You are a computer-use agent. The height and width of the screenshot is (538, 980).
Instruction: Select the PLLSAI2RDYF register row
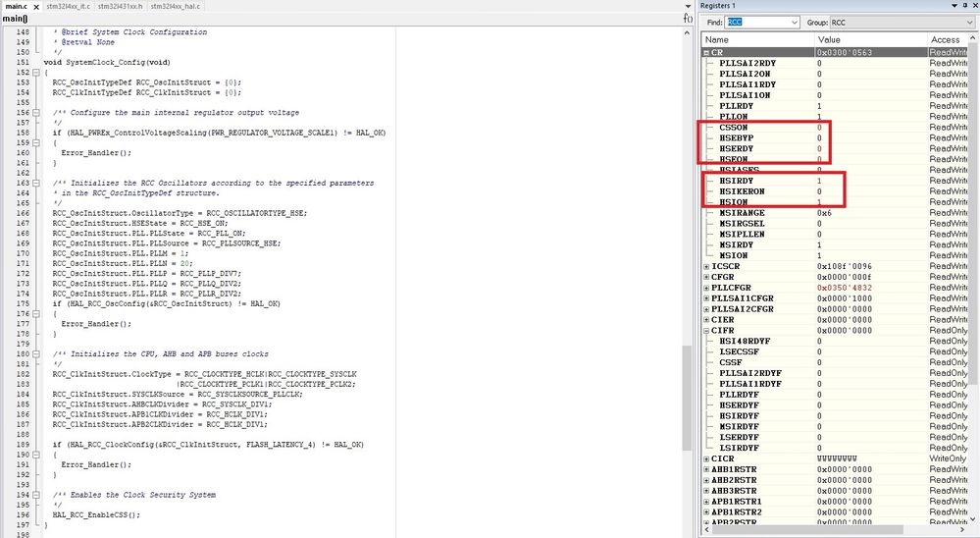(835, 373)
